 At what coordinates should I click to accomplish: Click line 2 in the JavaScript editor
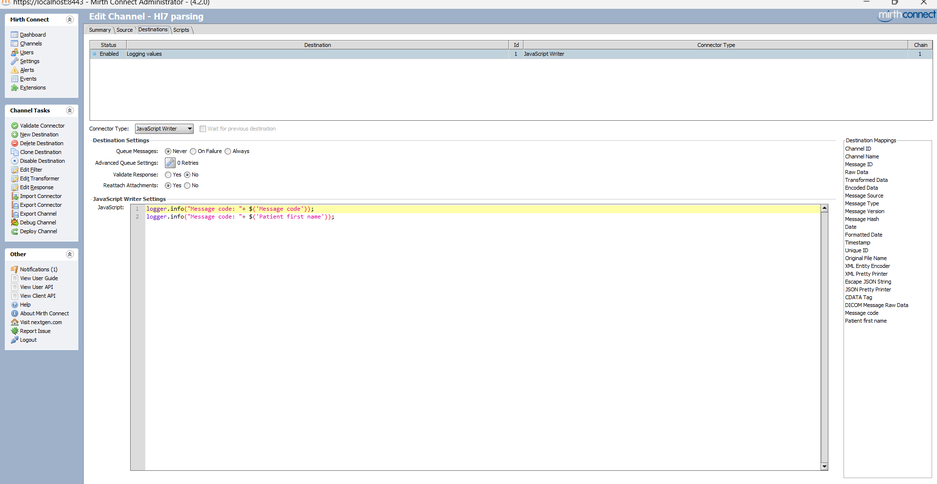[483, 217]
